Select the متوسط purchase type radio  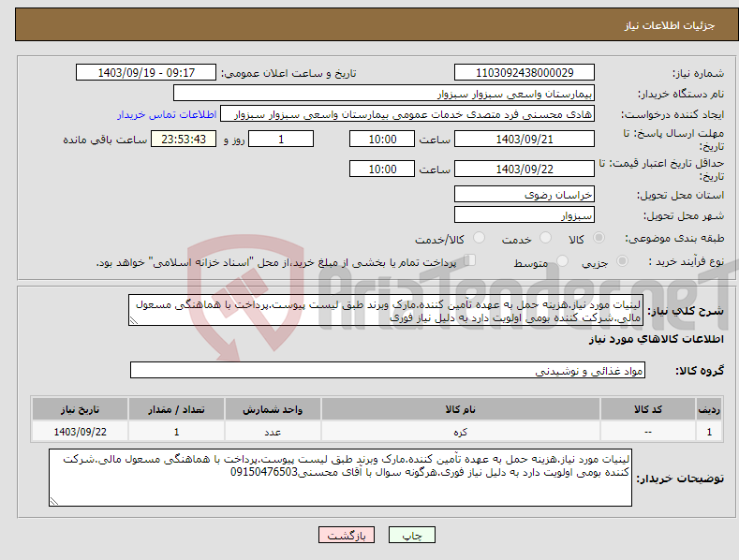click(x=562, y=261)
